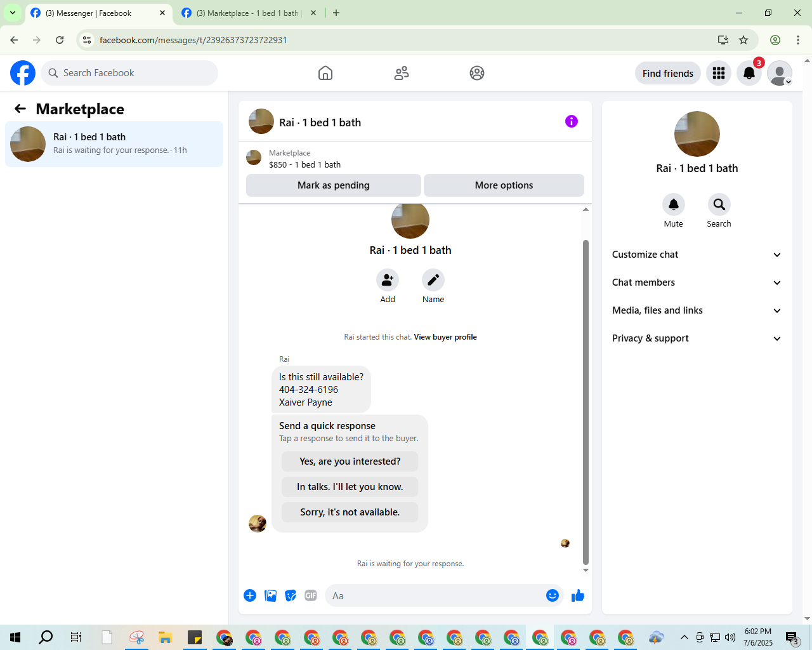Viewport: 812px width, 650px height.
Task: Close the Messenger | Facebook tab
Action: [x=162, y=13]
